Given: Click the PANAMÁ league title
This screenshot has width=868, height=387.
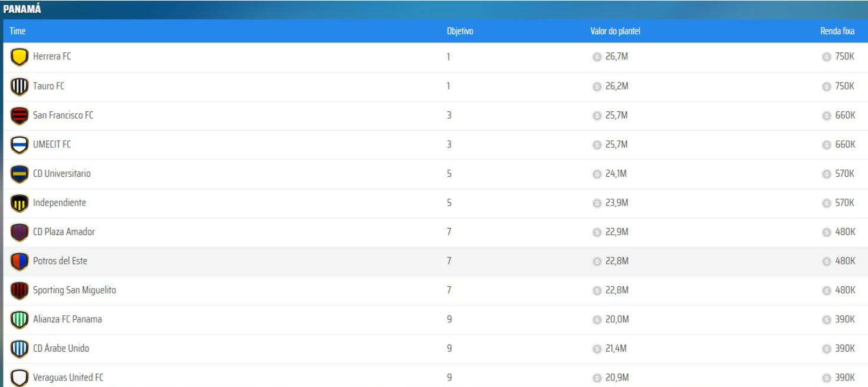Looking at the screenshot, I should (x=22, y=9).
